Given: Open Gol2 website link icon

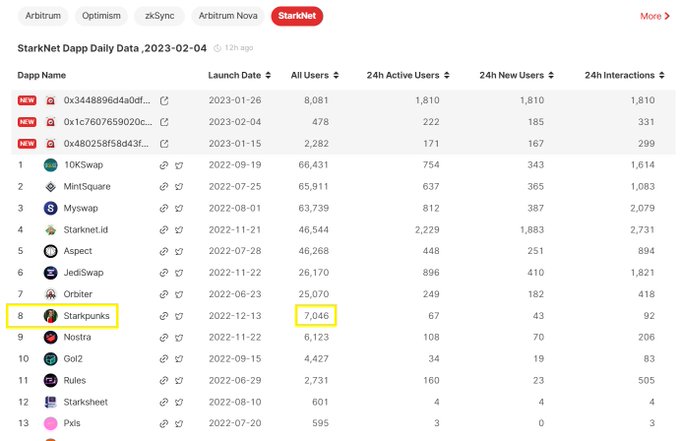Looking at the screenshot, I should 163,359.
